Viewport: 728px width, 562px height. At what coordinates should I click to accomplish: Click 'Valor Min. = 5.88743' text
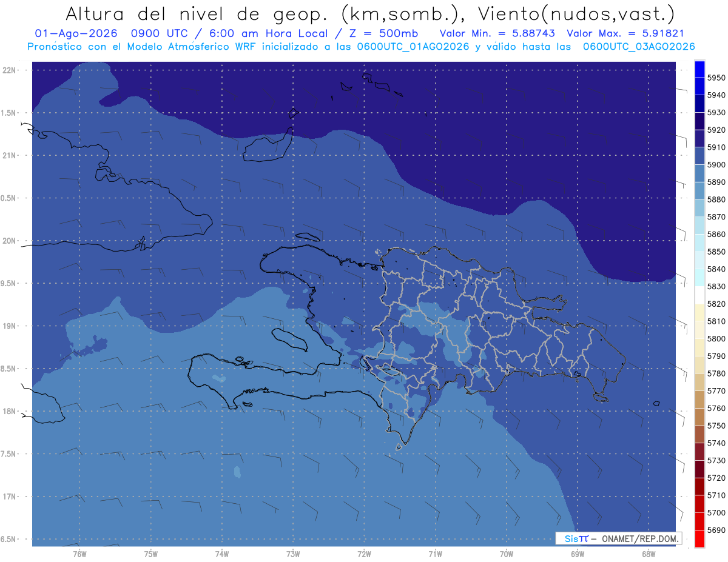point(497,33)
